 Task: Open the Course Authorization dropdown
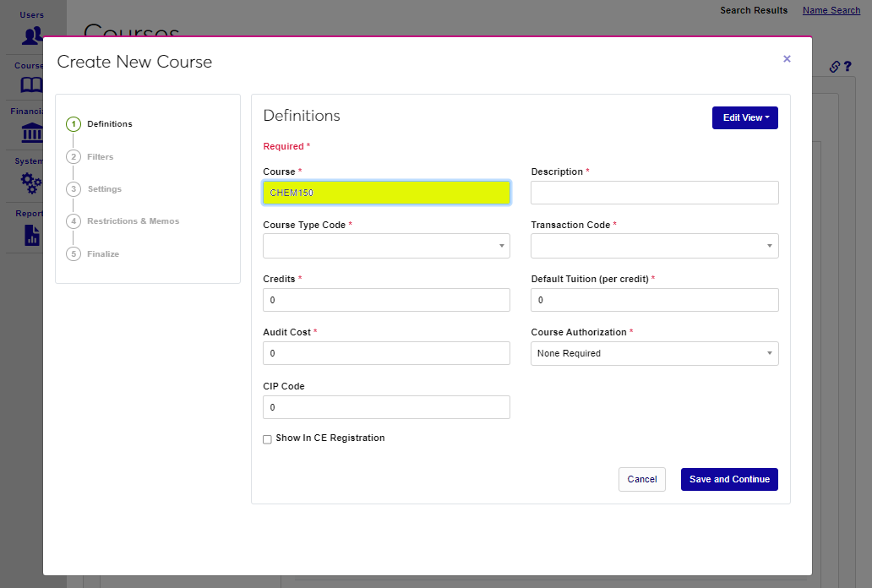point(654,353)
